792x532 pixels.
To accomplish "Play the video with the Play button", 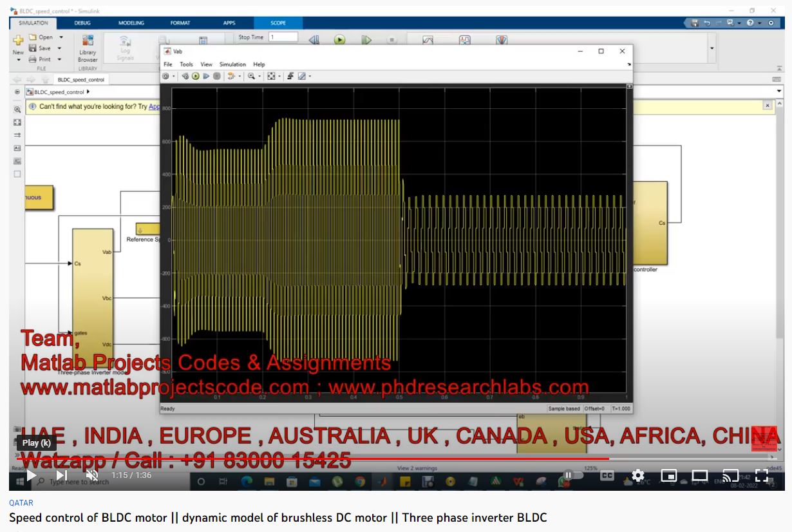I will [31, 476].
